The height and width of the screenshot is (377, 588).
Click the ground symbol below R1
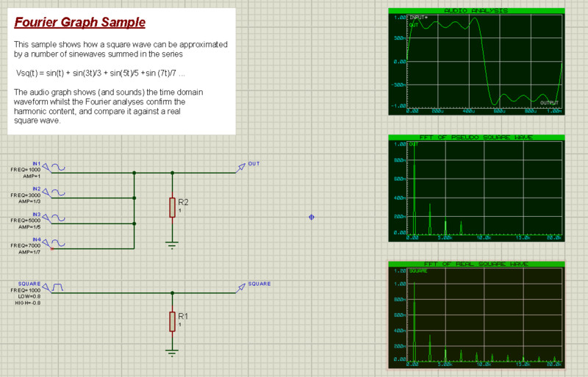coord(172,351)
